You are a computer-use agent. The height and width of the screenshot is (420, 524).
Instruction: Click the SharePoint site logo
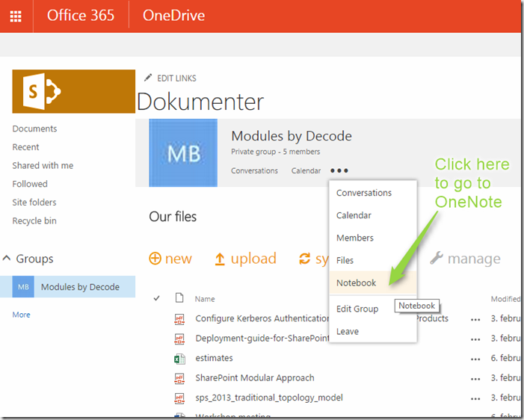point(73,91)
